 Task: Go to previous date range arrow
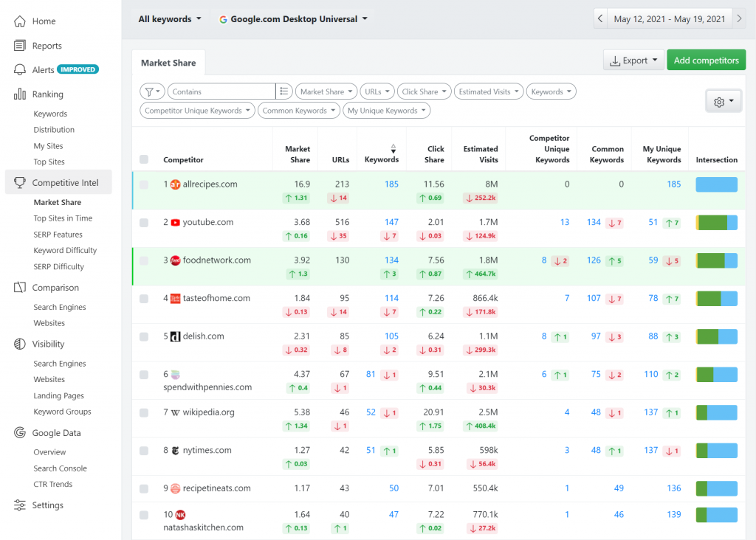coord(600,18)
